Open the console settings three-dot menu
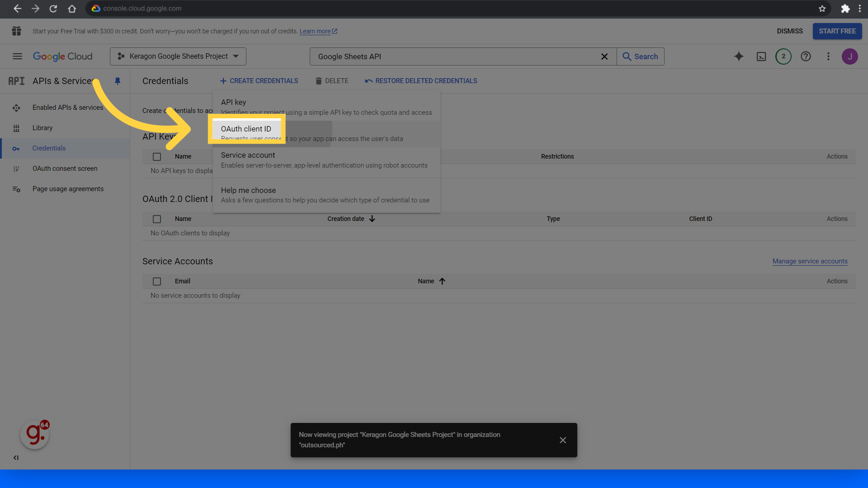Viewport: 868px width, 488px height. tap(828, 56)
